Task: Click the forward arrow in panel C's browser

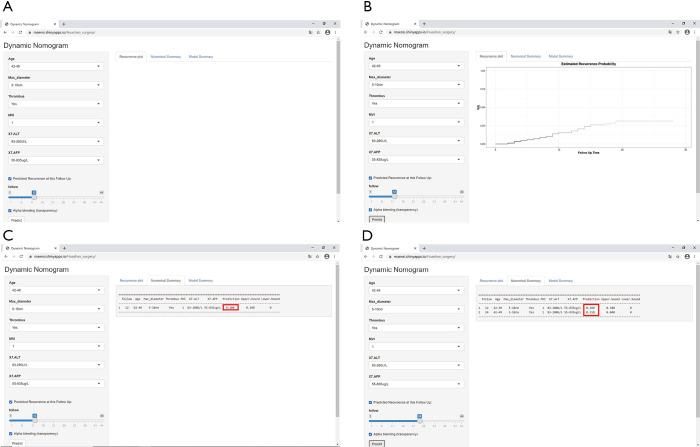Action: click(x=13, y=257)
